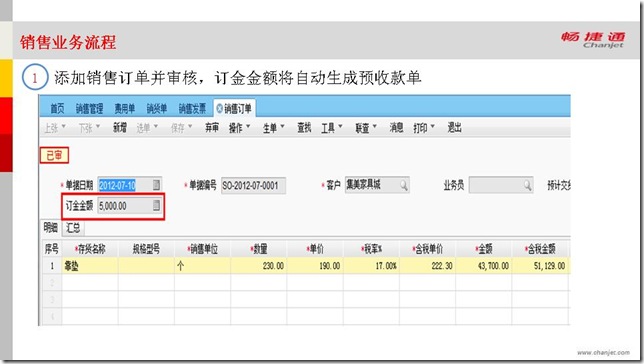Click the search magnifier in the 客户 field

point(404,185)
